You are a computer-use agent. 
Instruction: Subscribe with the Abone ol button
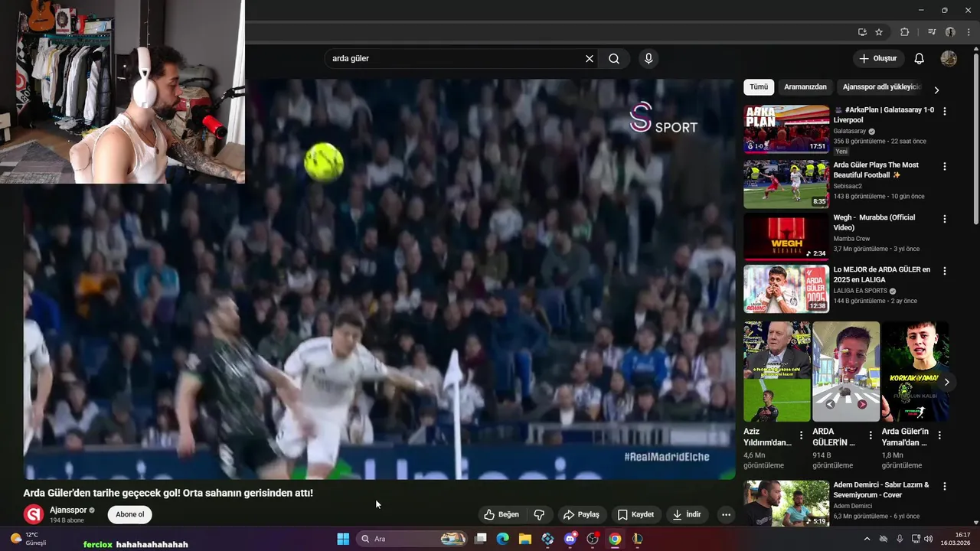point(129,514)
